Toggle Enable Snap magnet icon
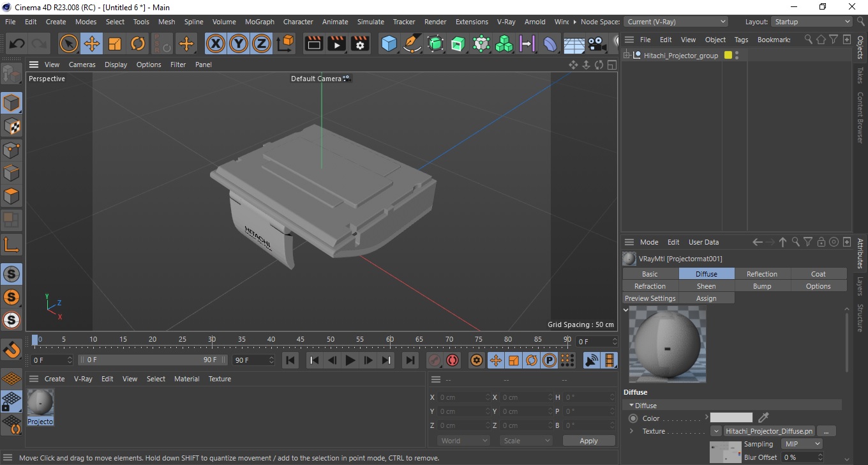 point(11,349)
